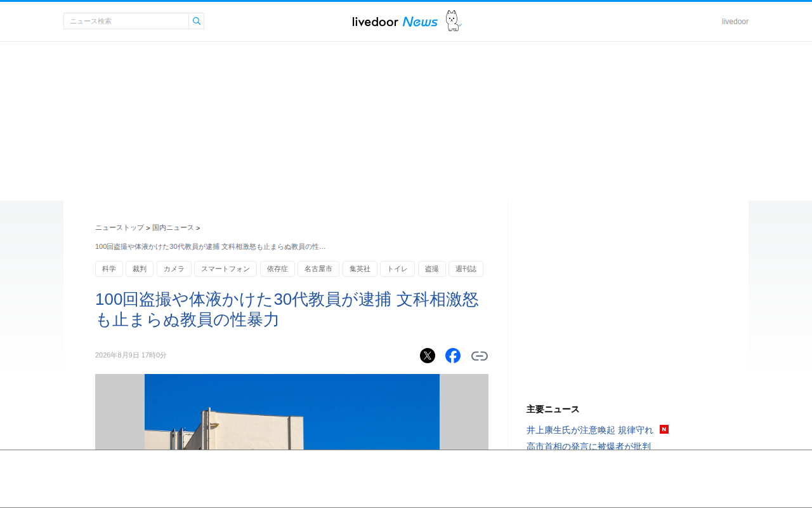Open livedoor News logo homepage
Screen dimensions: 812x508
click(395, 22)
